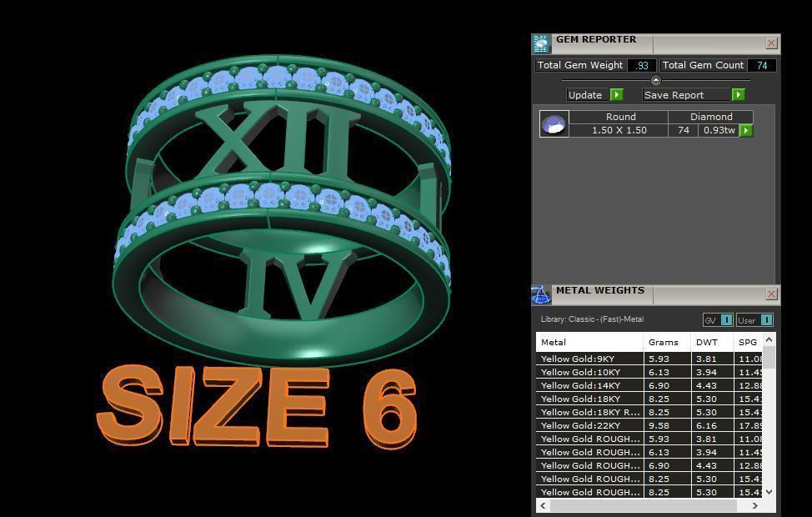The height and width of the screenshot is (517, 812).
Task: Select the 'Yellow Gold:18KY R...' row
Action: point(649,413)
